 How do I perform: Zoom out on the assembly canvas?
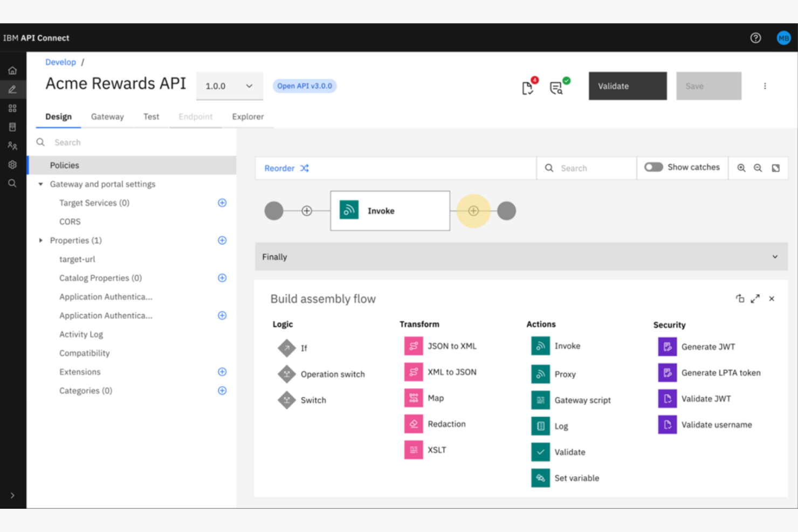(x=758, y=168)
